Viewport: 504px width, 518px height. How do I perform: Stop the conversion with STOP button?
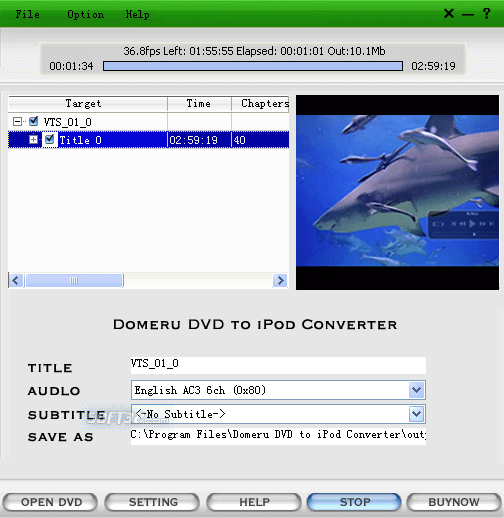pyautogui.click(x=354, y=502)
